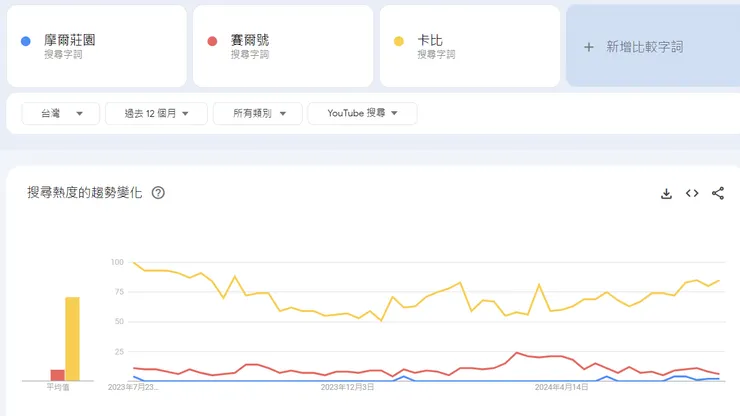Click the red dot for 賽爾號
The width and height of the screenshot is (740, 416).
coord(212,41)
